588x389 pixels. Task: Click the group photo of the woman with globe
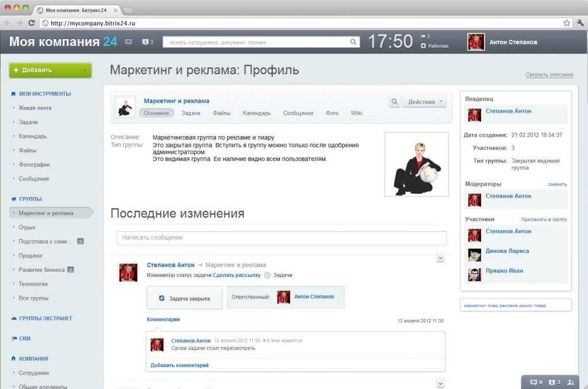[416, 164]
